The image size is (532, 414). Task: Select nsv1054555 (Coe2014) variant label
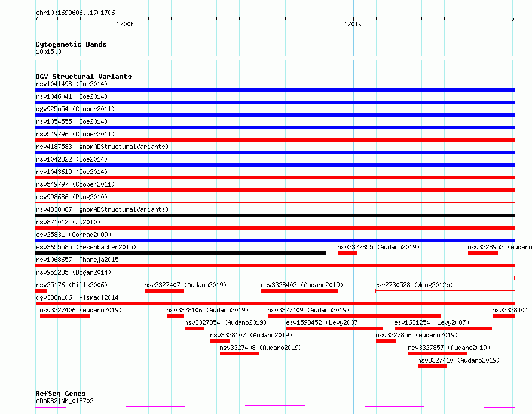(x=72, y=121)
